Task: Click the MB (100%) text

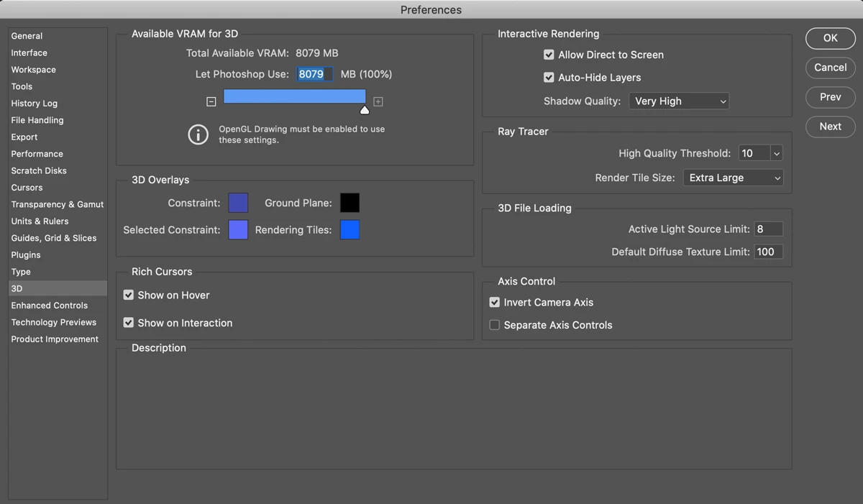Action: [367, 74]
